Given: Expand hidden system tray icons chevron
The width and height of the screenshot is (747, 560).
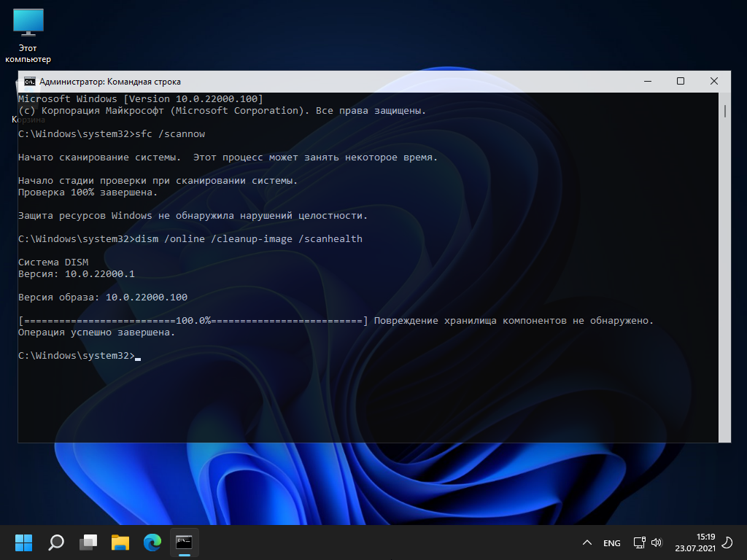Looking at the screenshot, I should [587, 543].
